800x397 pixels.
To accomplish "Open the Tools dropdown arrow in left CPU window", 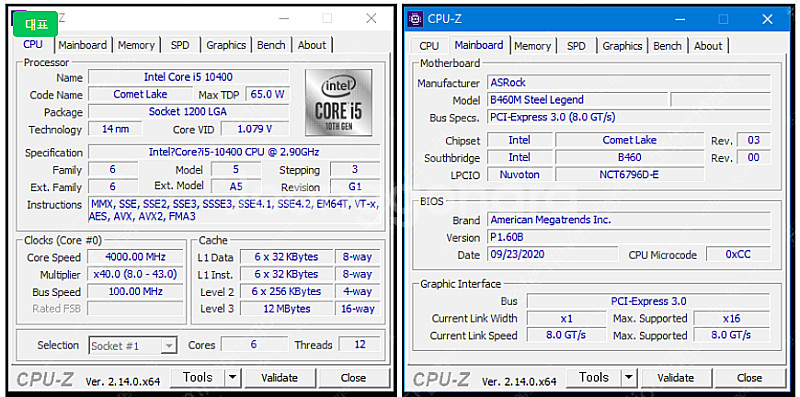I will pos(233,378).
